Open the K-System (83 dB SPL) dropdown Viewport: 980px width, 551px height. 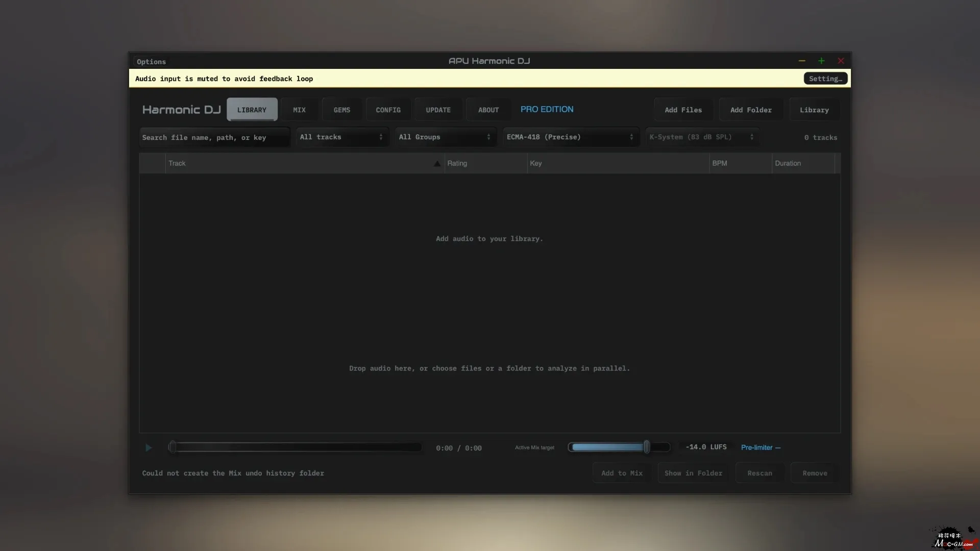(702, 137)
